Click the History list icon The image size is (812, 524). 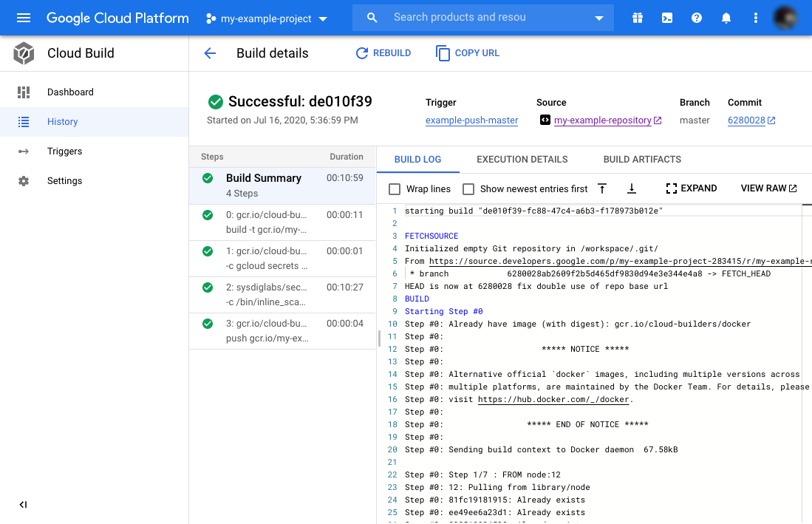[x=24, y=122]
